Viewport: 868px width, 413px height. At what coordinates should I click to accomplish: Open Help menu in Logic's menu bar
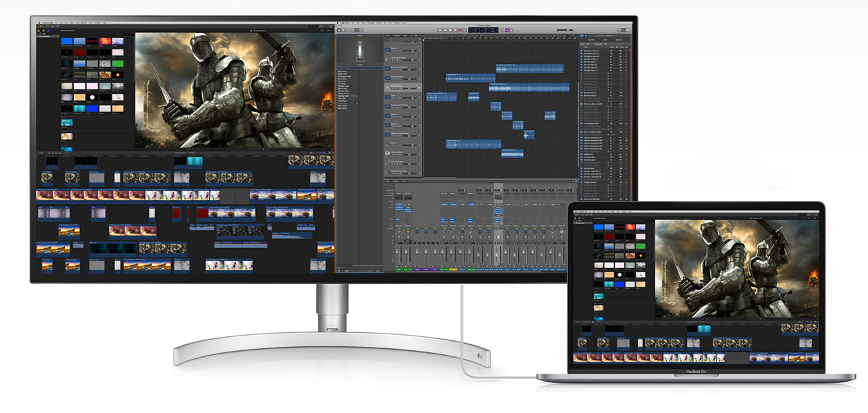click(x=404, y=23)
